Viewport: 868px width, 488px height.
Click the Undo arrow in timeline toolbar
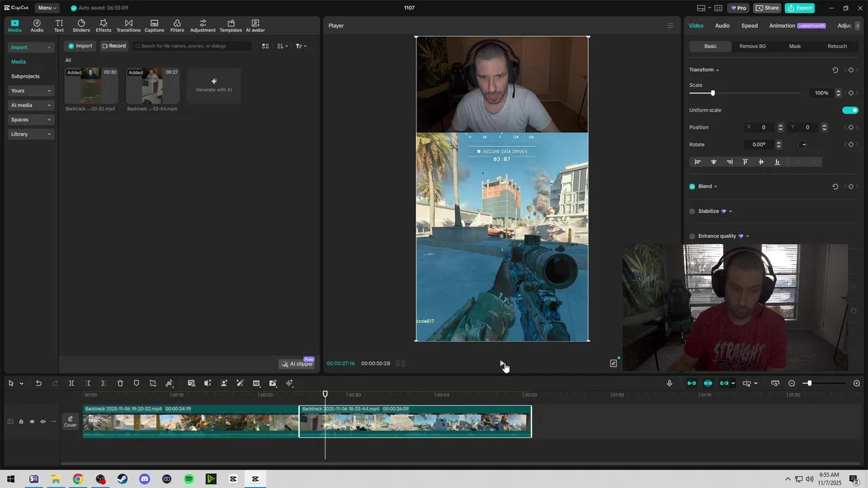[39, 384]
